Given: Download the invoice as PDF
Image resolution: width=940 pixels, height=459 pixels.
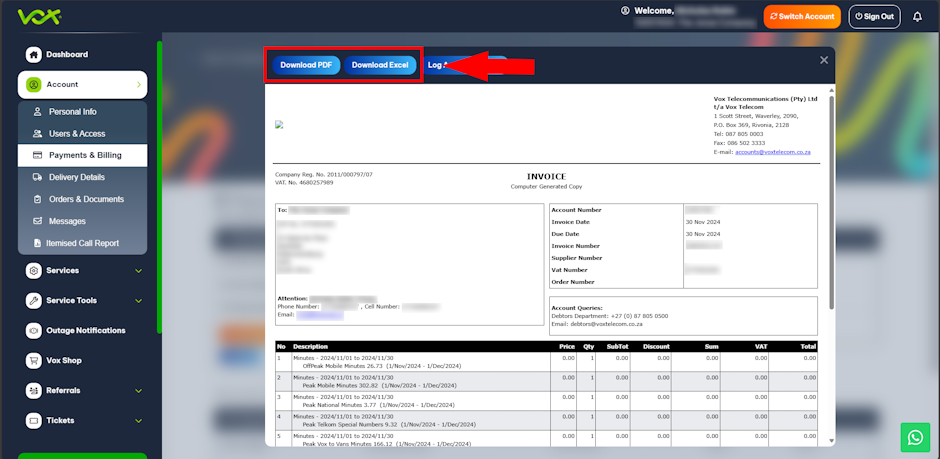Looking at the screenshot, I should [305, 65].
